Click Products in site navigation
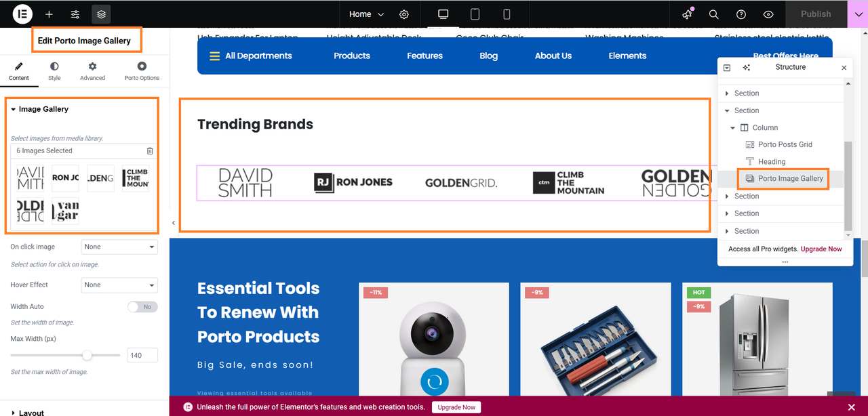This screenshot has height=416, width=868. coord(352,56)
